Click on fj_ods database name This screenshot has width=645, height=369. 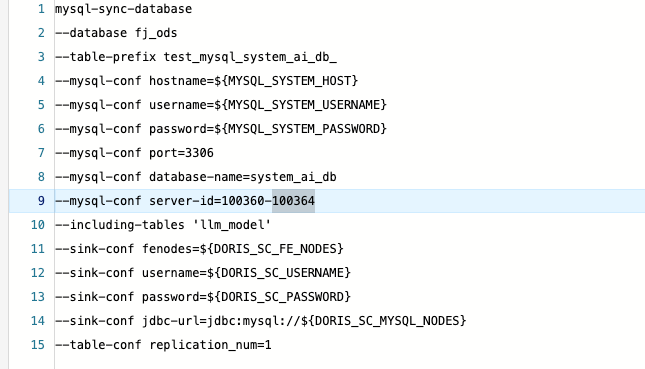[156, 33]
